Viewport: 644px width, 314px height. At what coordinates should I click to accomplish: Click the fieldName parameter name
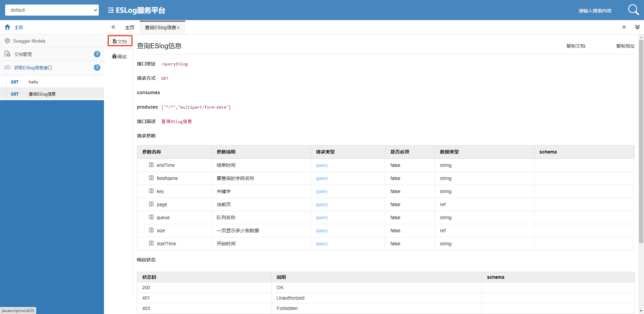click(x=167, y=178)
